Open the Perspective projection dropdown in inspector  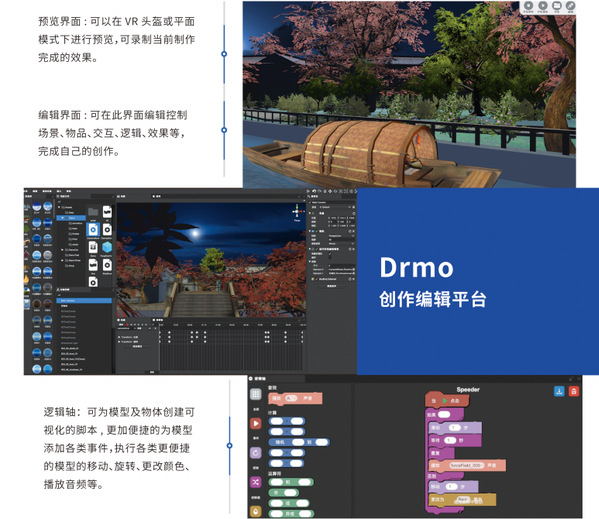341,236
